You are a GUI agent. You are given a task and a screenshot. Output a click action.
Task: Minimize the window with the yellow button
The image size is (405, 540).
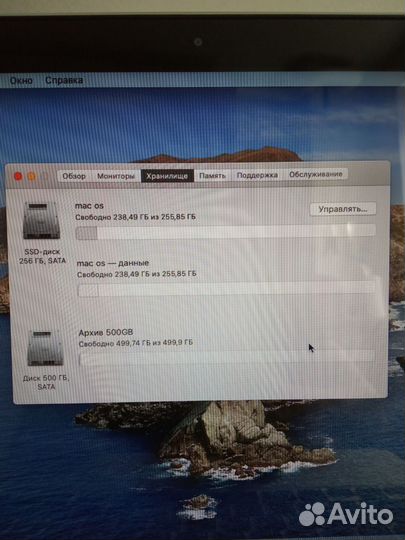point(32,177)
